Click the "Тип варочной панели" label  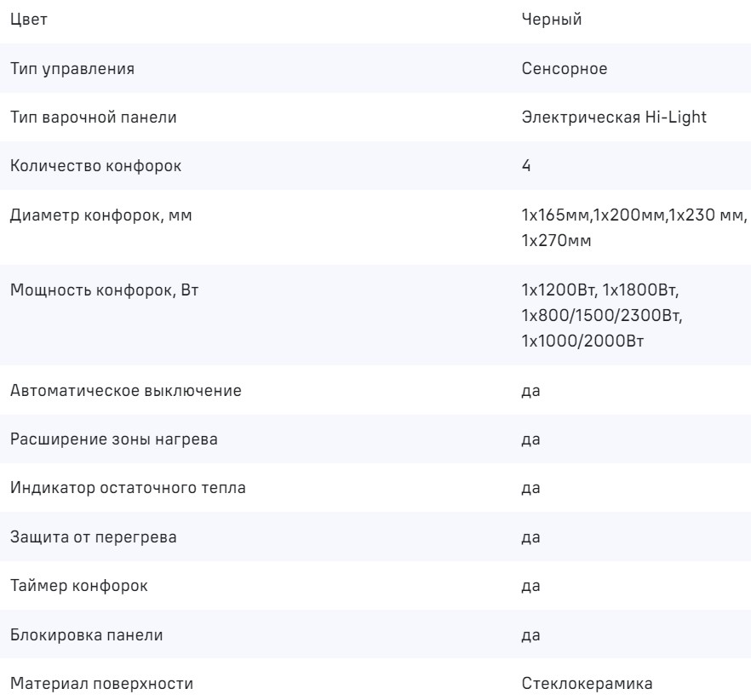[94, 118]
